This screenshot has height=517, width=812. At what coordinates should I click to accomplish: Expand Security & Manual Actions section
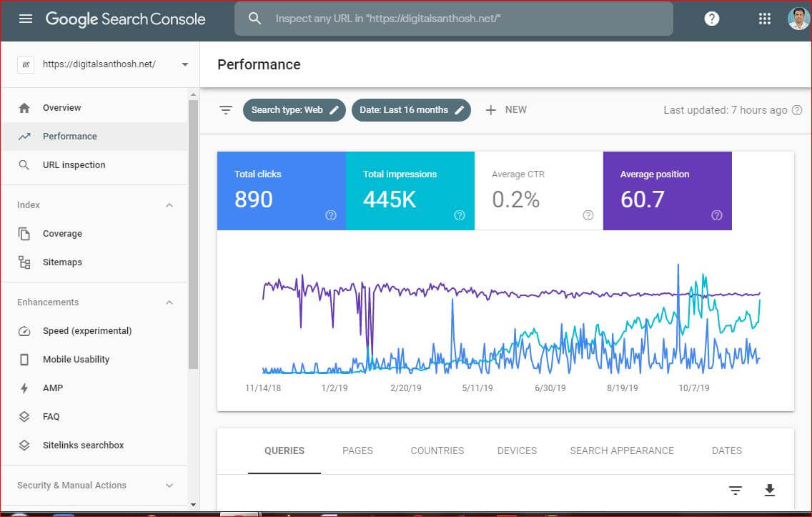[169, 486]
